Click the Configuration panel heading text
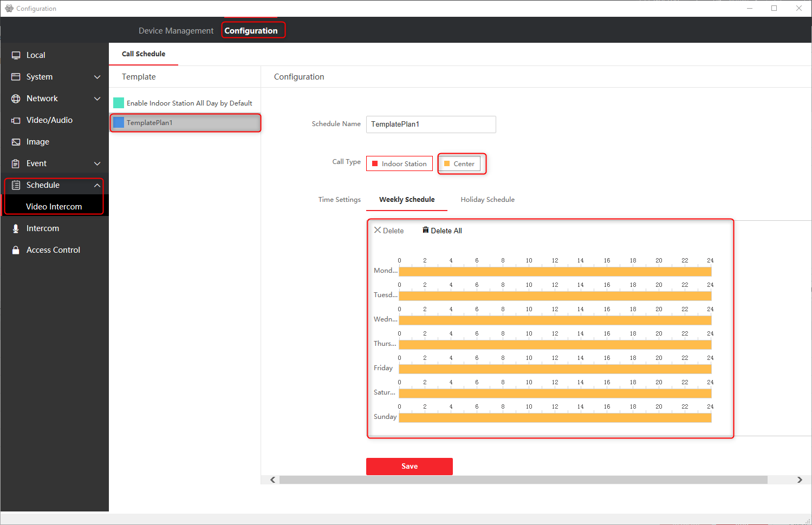 point(299,77)
